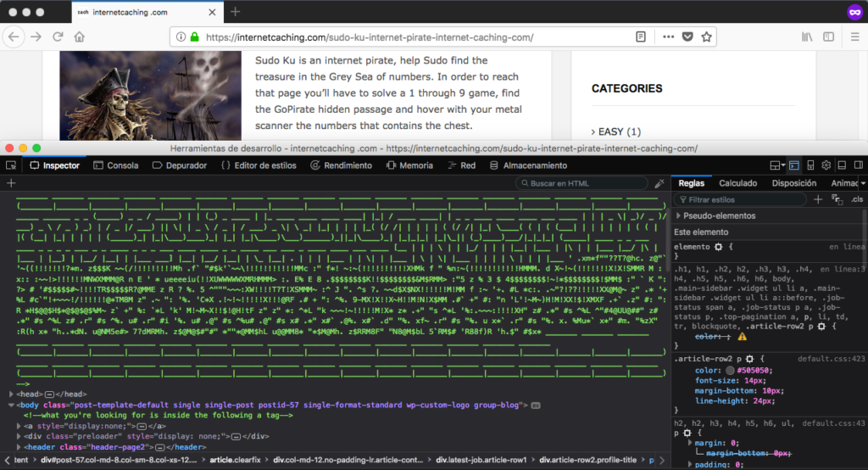Viewport: 868px width, 470px height.
Task: Expand the head node in HTML tree
Action: tap(11, 394)
